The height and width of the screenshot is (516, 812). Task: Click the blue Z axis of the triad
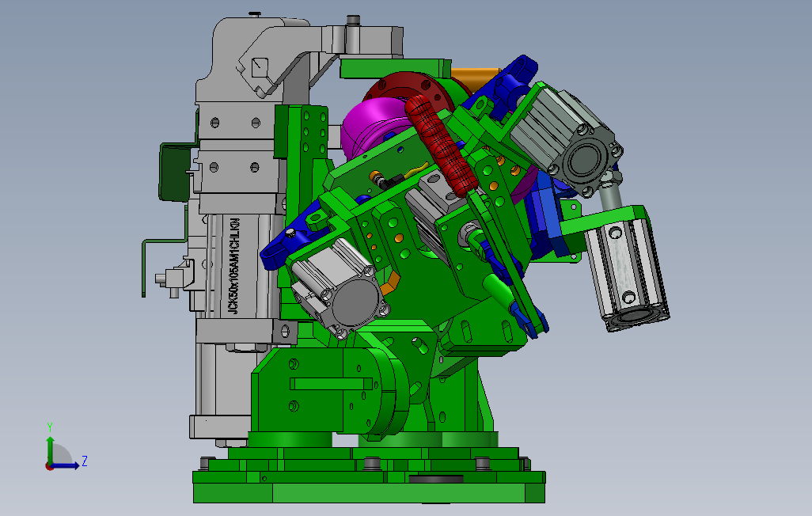point(66,465)
